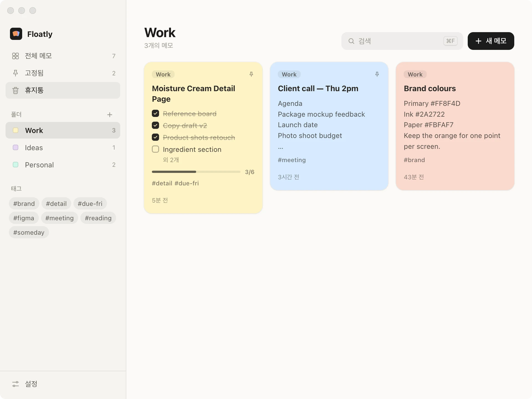Open the Brand colours note card

pos(455,126)
